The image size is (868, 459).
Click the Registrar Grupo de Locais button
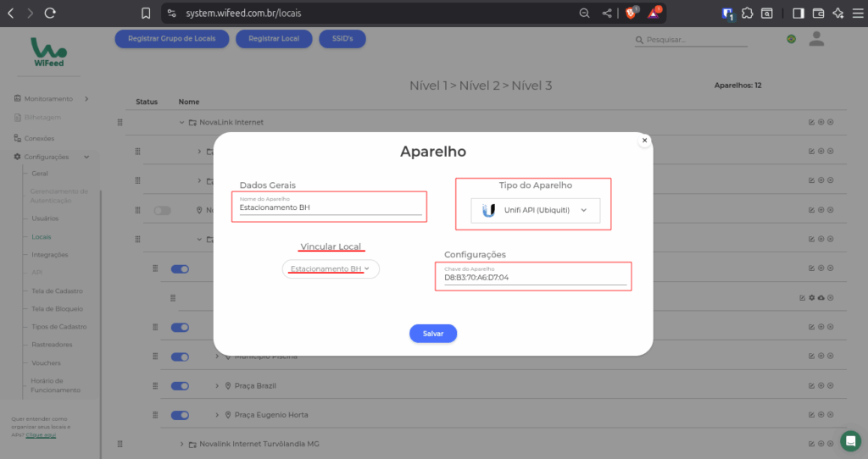pos(171,39)
